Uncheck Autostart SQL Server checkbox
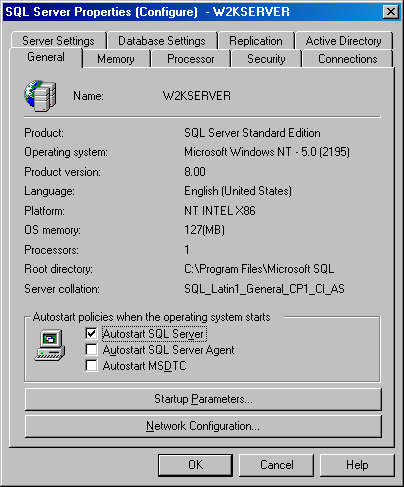 pos(91,333)
